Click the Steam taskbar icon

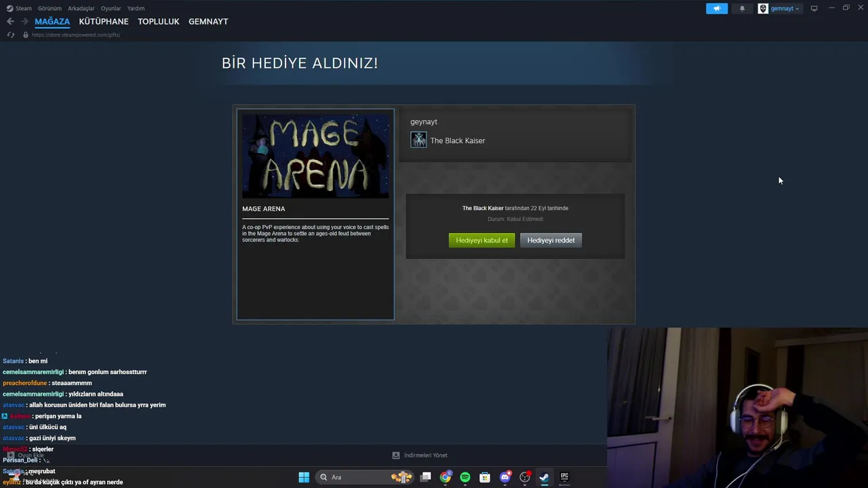click(x=544, y=477)
